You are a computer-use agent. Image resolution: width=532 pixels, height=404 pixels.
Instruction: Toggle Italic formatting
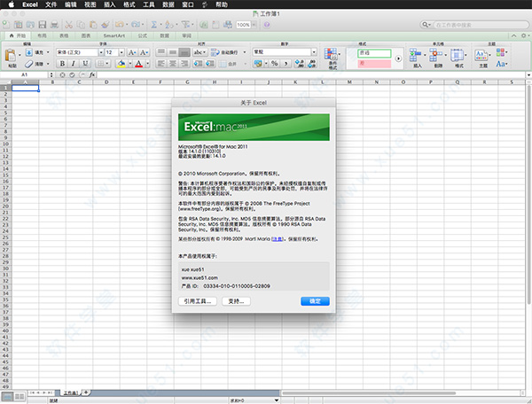pyautogui.click(x=74, y=64)
